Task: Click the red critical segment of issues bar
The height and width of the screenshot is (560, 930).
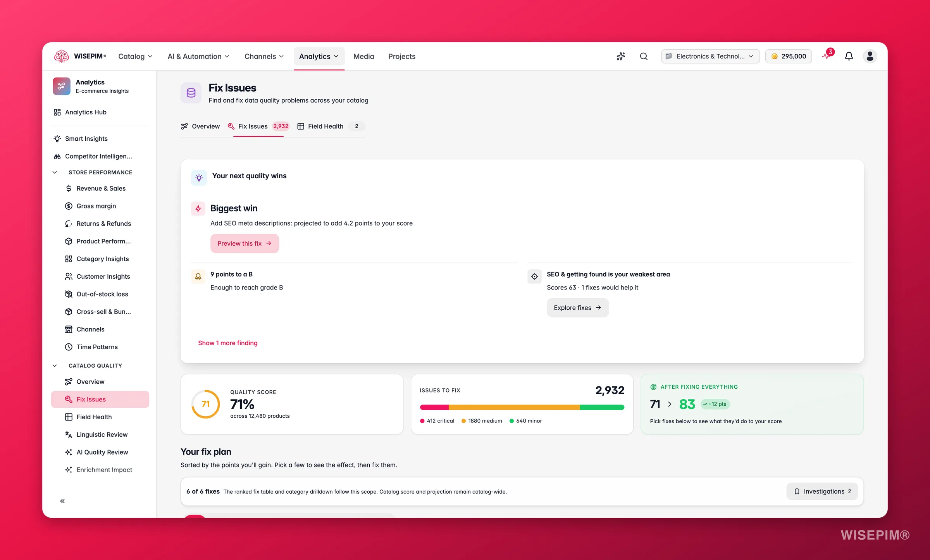Action: click(434, 407)
